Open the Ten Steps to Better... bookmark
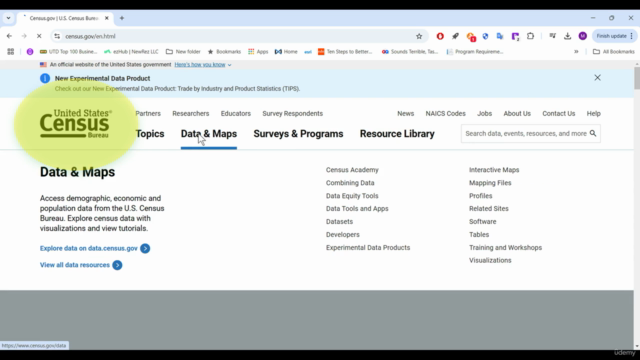The image size is (640, 360). [x=345, y=51]
